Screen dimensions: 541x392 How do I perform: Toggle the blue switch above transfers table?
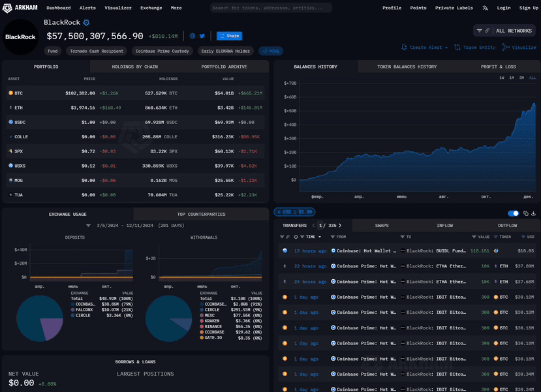coord(513,213)
